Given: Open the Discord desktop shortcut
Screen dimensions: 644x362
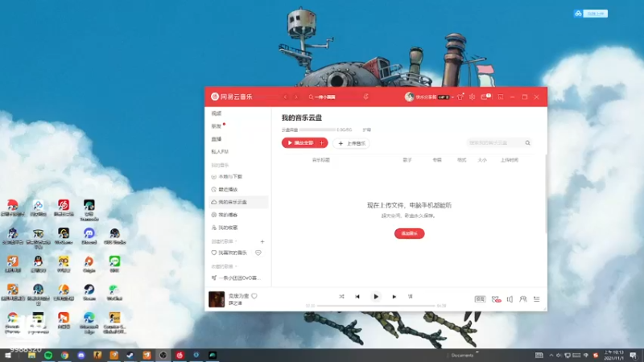Looking at the screenshot, I should [89, 236].
